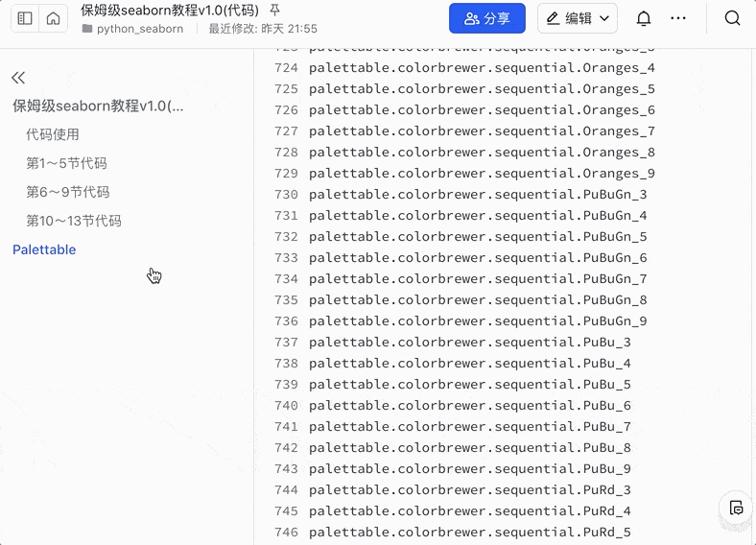Viewport: 756px width, 545px height.
Task: Click code line 732 PuBuGn_5
Action: click(x=478, y=237)
